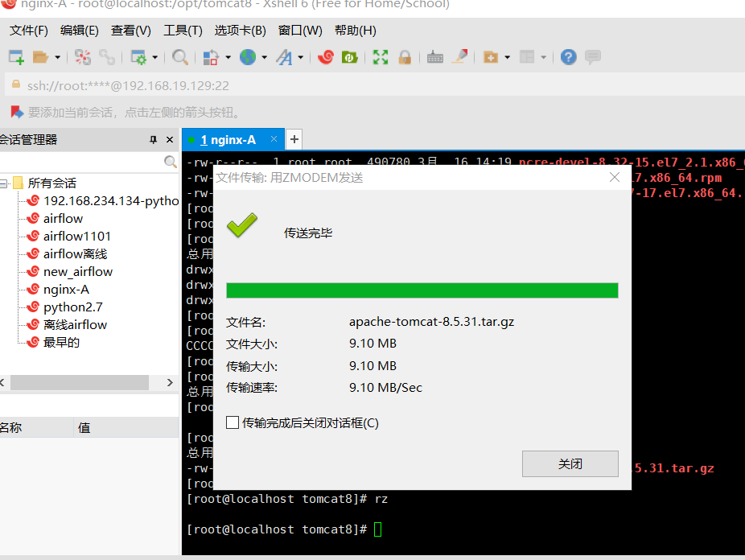
Task: Close the nginx-A tab
Action: tap(274, 139)
